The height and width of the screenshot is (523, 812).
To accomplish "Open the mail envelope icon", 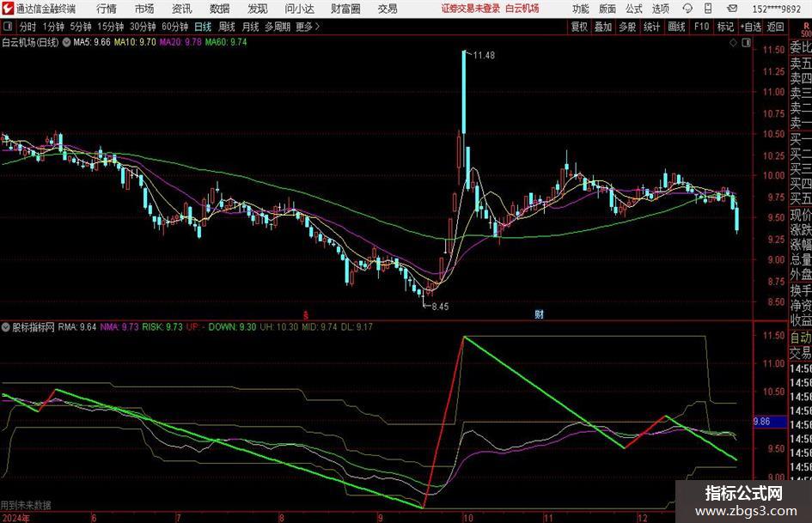I will 732,9.
